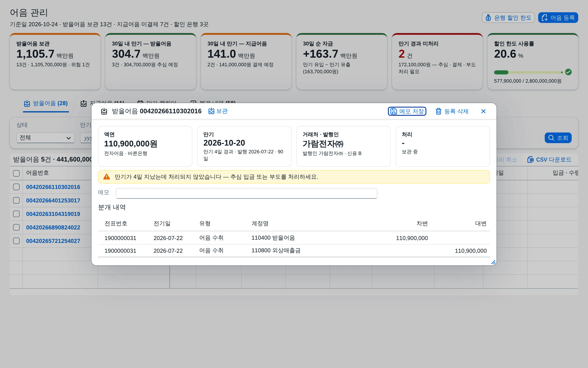Click the dialog title inbox icon

point(104,111)
